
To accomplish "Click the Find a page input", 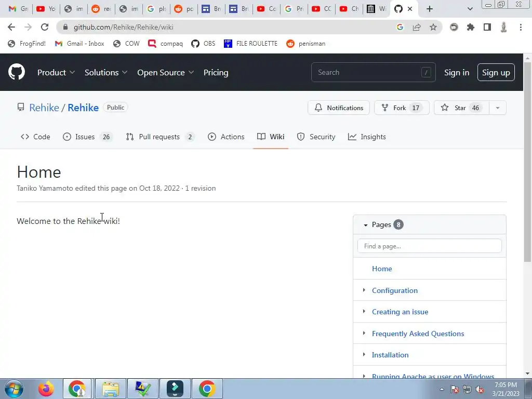I will click(x=430, y=246).
